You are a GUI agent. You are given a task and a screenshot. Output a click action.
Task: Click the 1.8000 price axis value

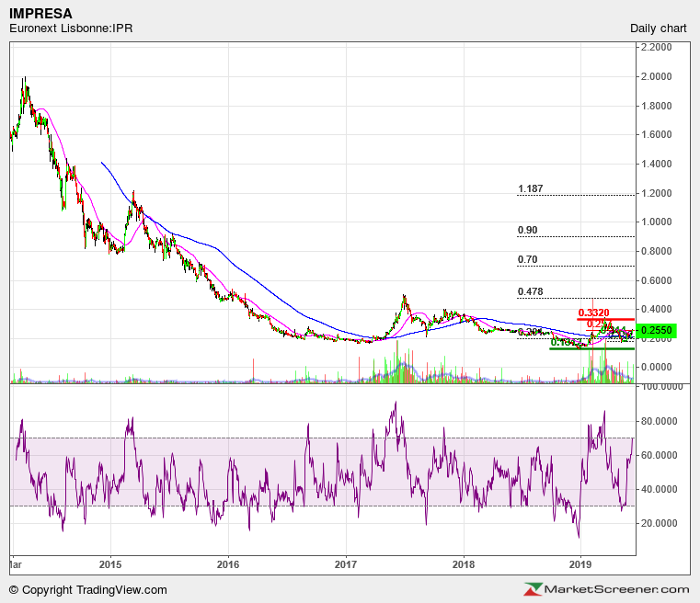656,106
